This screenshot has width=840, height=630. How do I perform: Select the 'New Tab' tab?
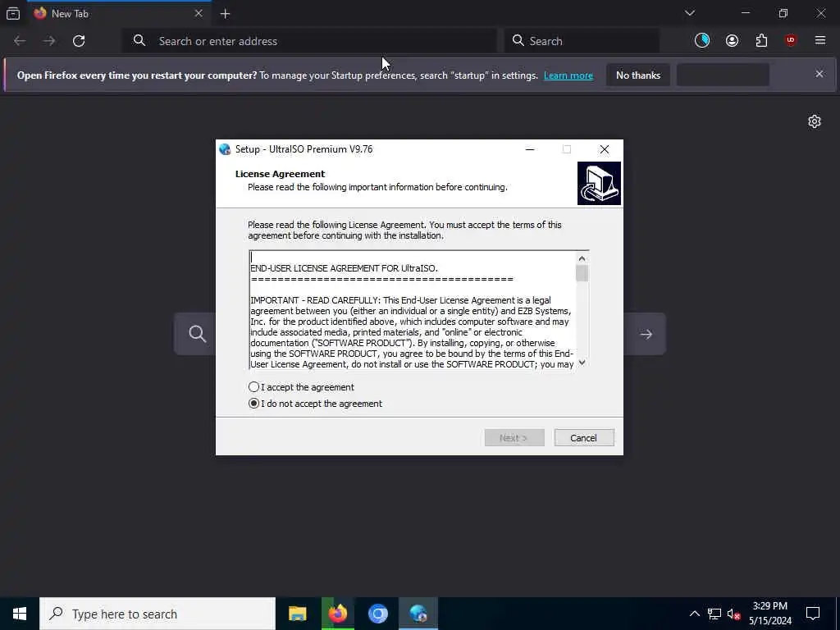[x=119, y=13]
